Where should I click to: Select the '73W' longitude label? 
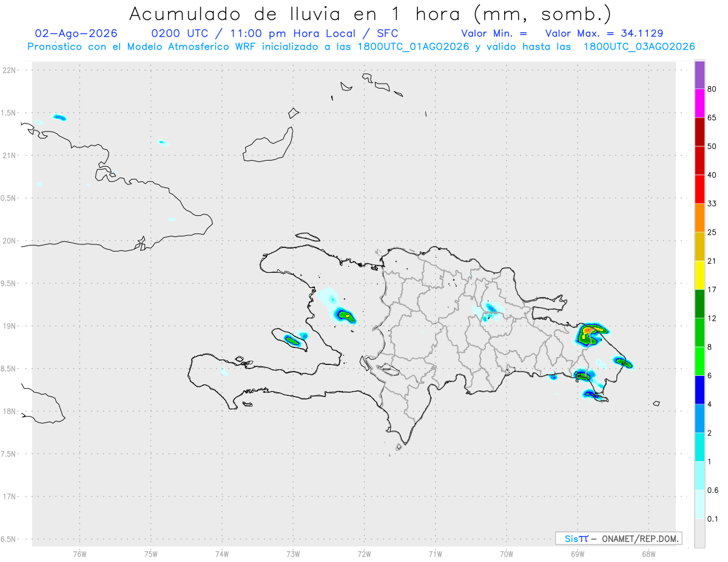point(293,553)
